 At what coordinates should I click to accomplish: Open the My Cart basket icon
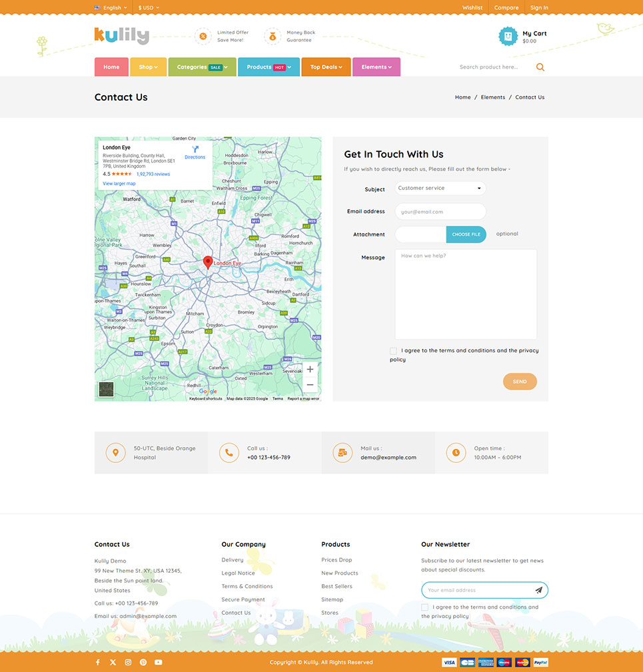tap(508, 36)
